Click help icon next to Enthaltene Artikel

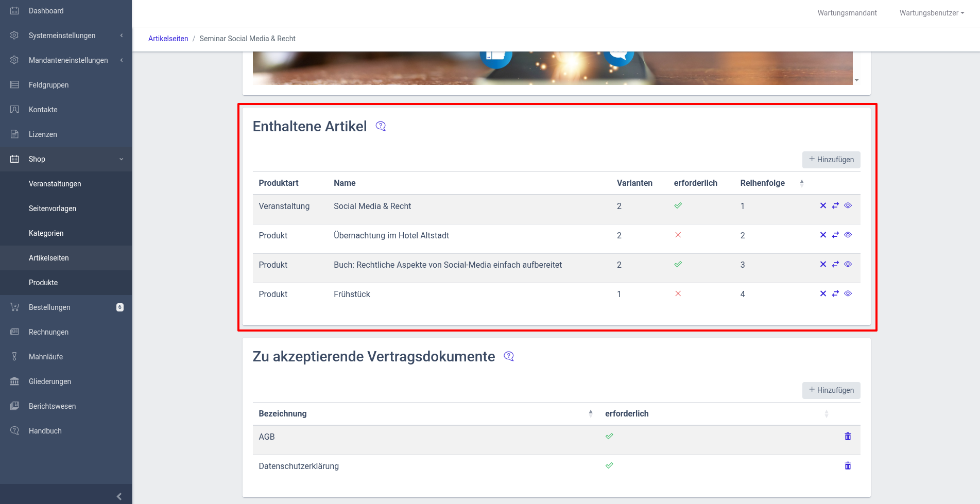pyautogui.click(x=381, y=126)
